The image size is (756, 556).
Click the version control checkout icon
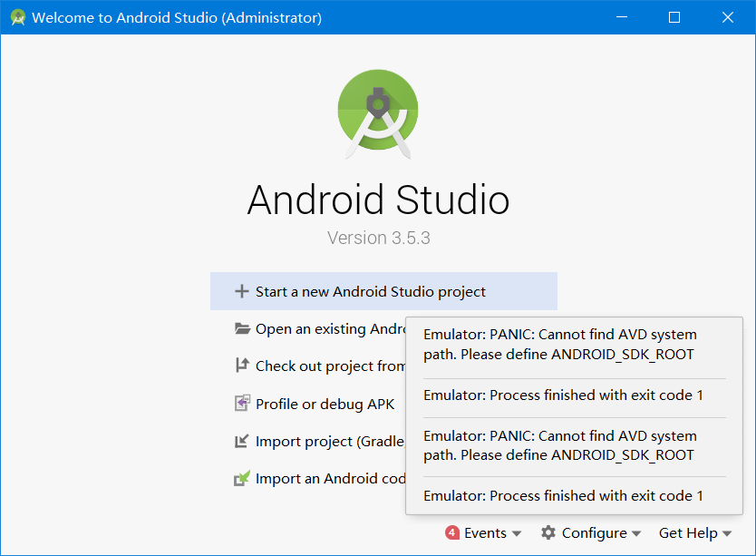pyautogui.click(x=241, y=366)
